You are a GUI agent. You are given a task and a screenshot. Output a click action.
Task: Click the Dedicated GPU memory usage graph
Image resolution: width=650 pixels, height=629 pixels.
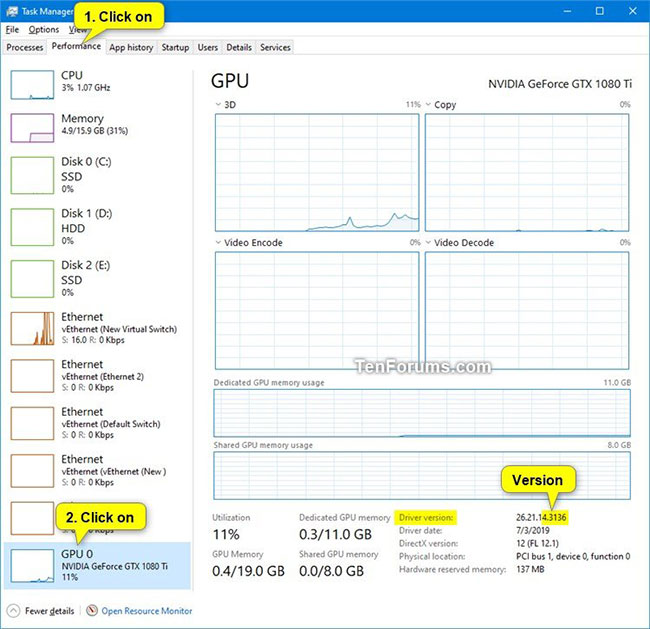(422, 413)
